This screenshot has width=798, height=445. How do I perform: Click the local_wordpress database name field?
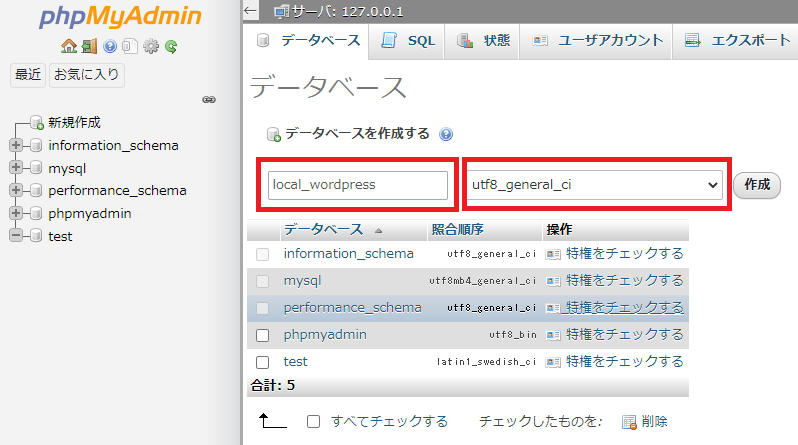pos(358,185)
